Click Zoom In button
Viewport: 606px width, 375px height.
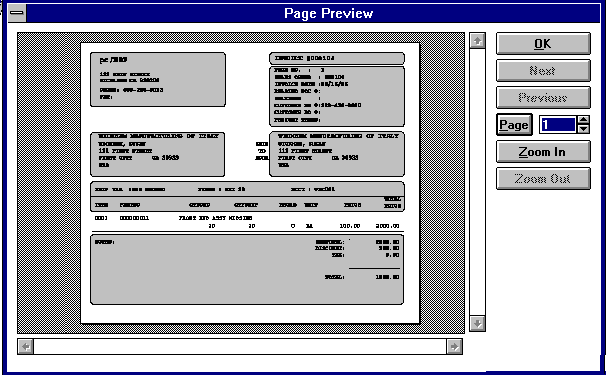[543, 152]
